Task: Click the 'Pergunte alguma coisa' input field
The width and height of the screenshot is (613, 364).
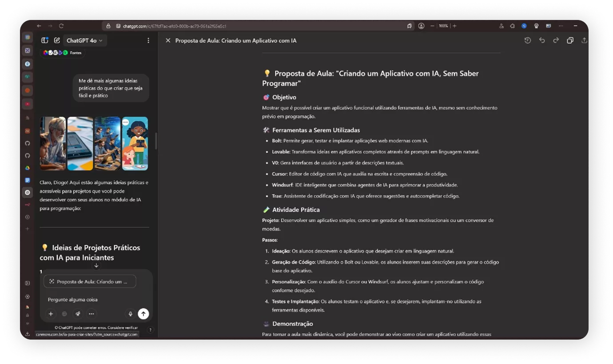Action: pyautogui.click(x=89, y=300)
